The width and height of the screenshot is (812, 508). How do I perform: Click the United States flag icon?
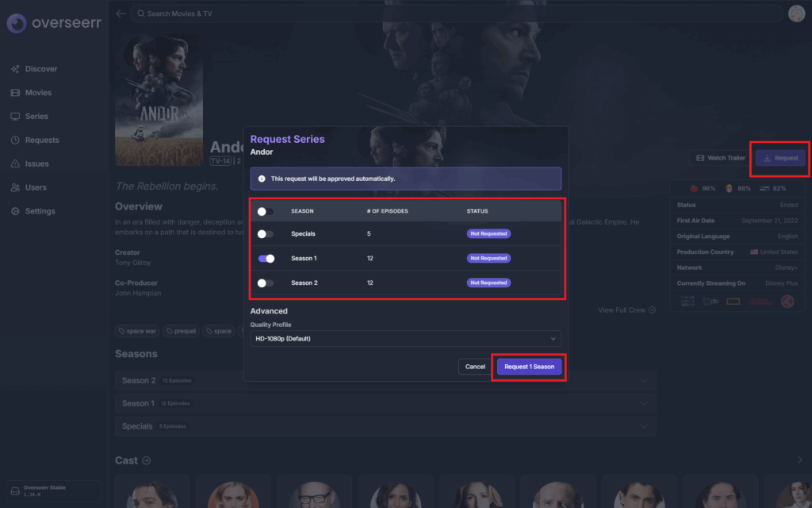pos(754,252)
